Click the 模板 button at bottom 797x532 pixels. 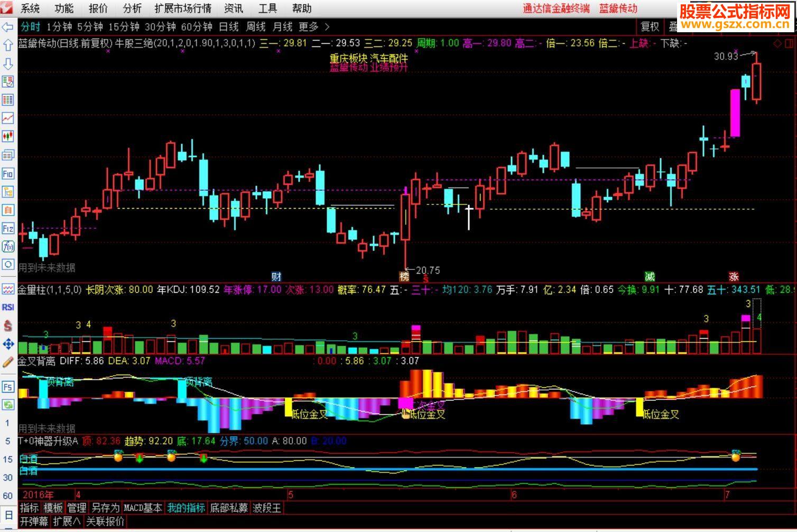53,508
